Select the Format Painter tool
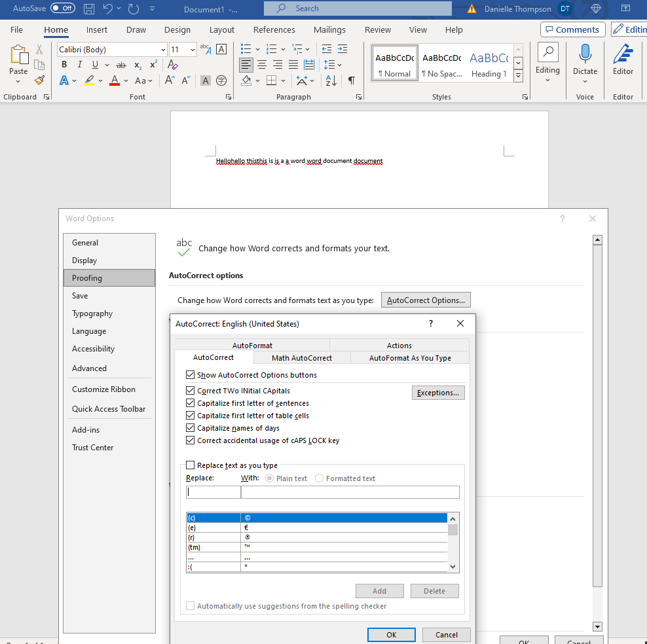This screenshot has height=644, width=647. 39,80
